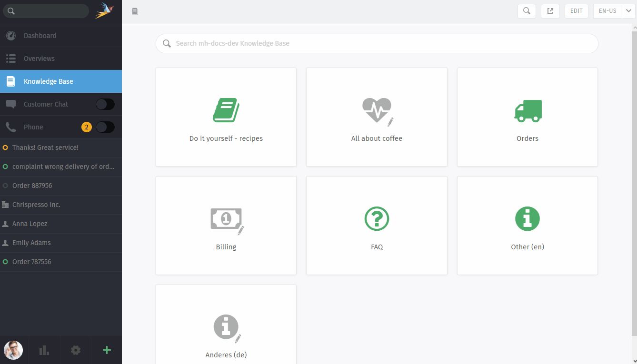Screen dimensions: 637x364
Task: Select the Overviews sidebar icon
Action: (10, 59)
